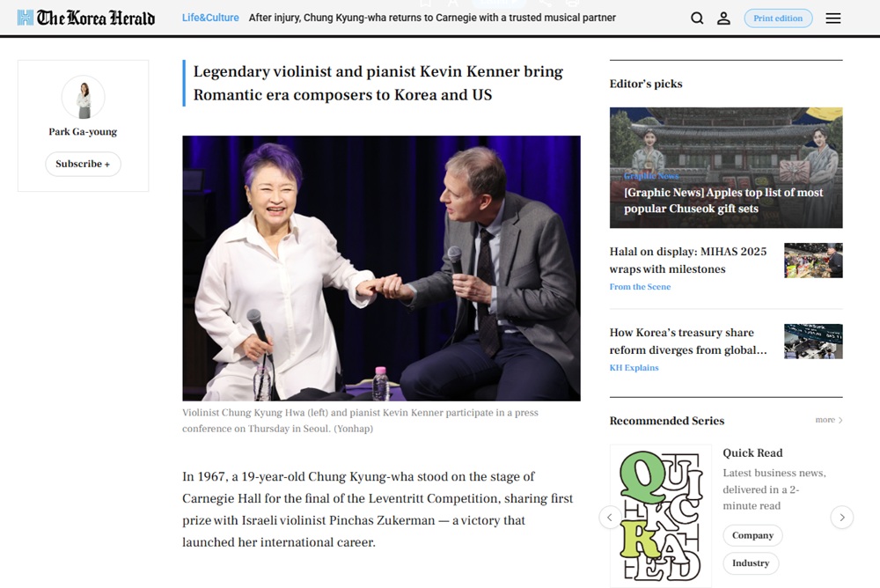Subscribe to Park Ga-young
Image resolution: width=880 pixels, height=588 pixels.
83,164
